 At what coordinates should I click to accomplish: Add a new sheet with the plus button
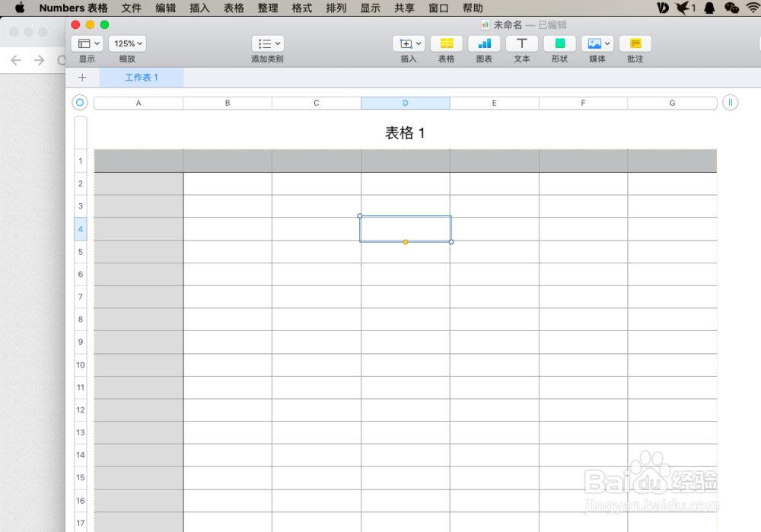tap(82, 77)
